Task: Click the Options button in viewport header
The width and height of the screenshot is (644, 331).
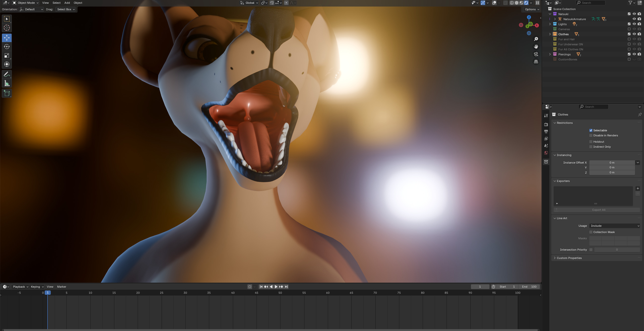Action: (x=531, y=9)
